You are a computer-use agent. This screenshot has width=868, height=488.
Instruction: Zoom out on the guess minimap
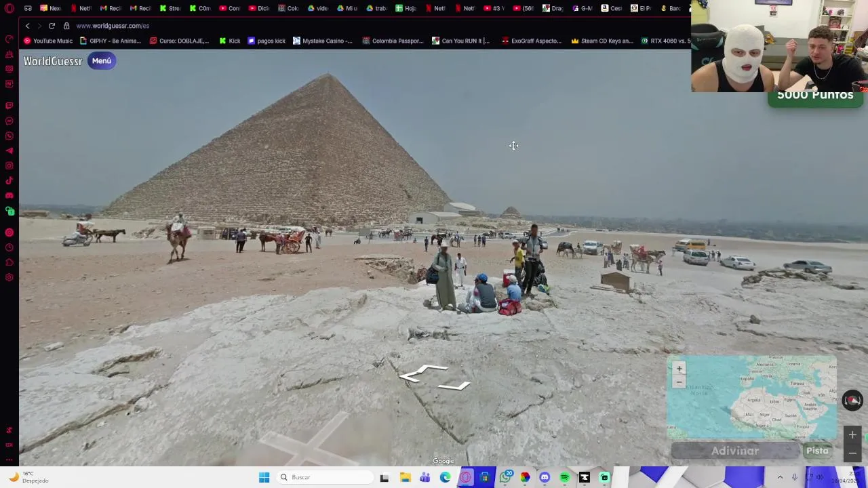[x=679, y=382]
